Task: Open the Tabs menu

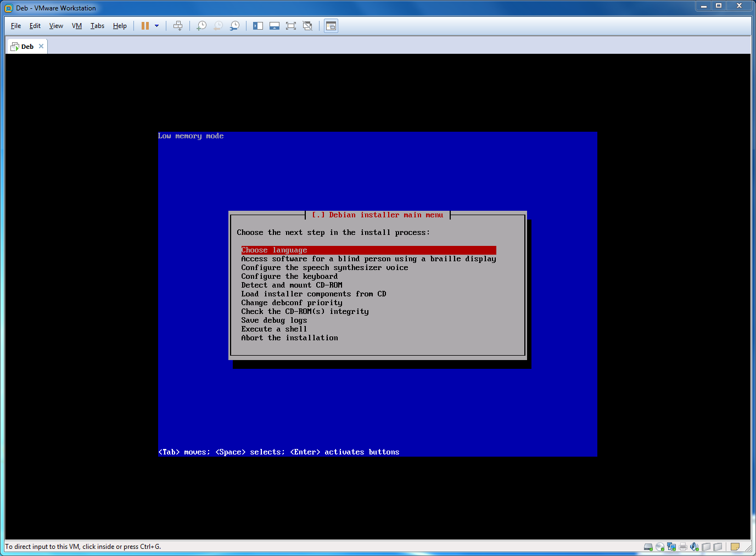Action: pos(97,26)
